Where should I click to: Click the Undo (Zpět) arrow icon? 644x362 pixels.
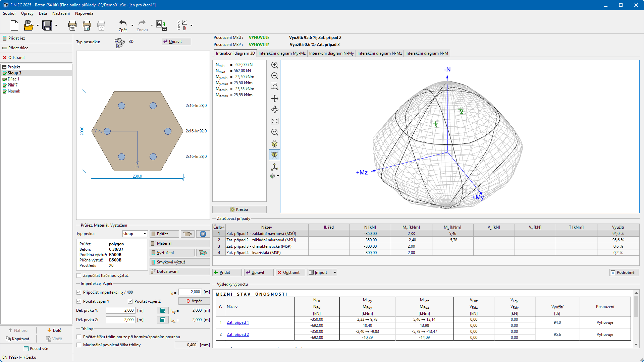[x=123, y=23]
